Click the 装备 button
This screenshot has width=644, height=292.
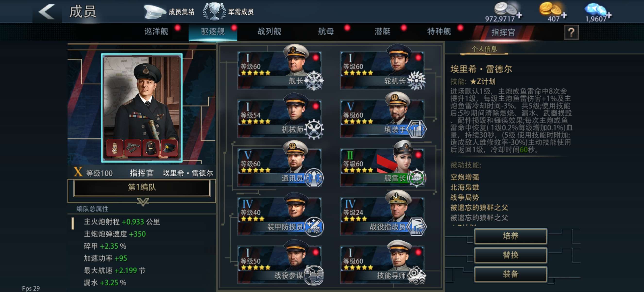tap(510, 274)
